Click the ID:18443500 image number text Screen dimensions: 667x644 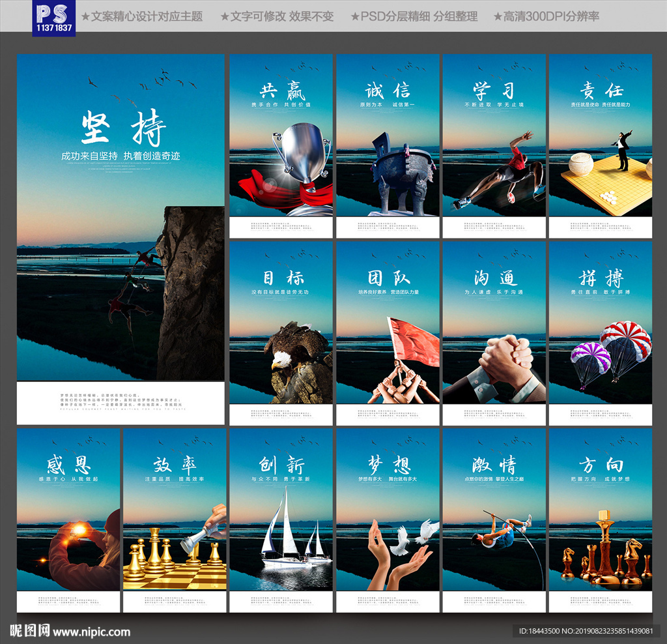(586, 631)
